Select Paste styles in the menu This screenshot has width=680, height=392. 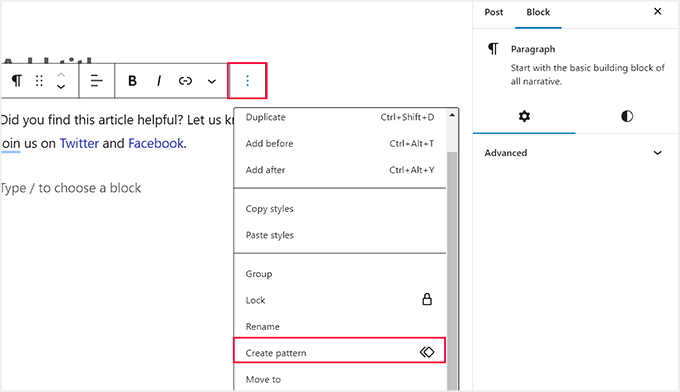pos(340,235)
